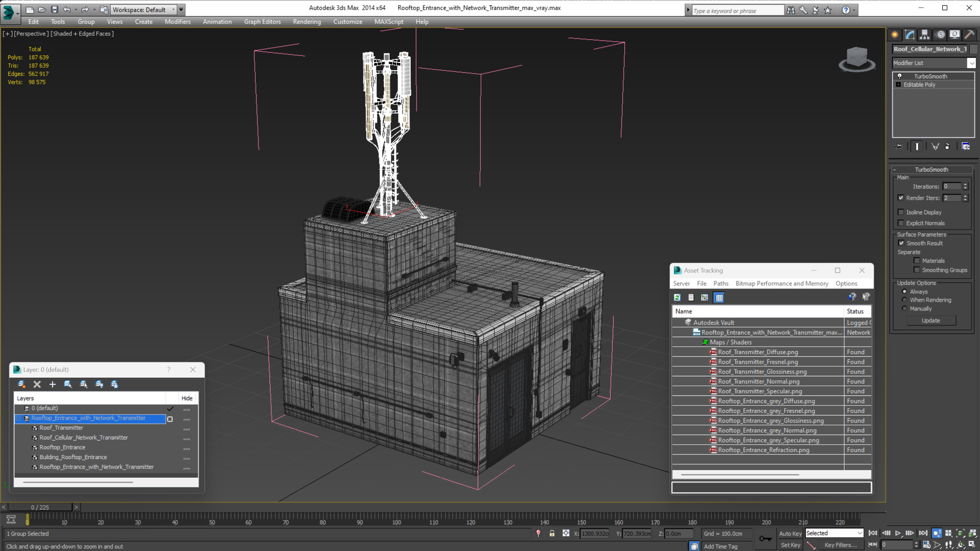Toggle Smooth Result checkbox
The width and height of the screenshot is (980, 551).
[x=901, y=243]
